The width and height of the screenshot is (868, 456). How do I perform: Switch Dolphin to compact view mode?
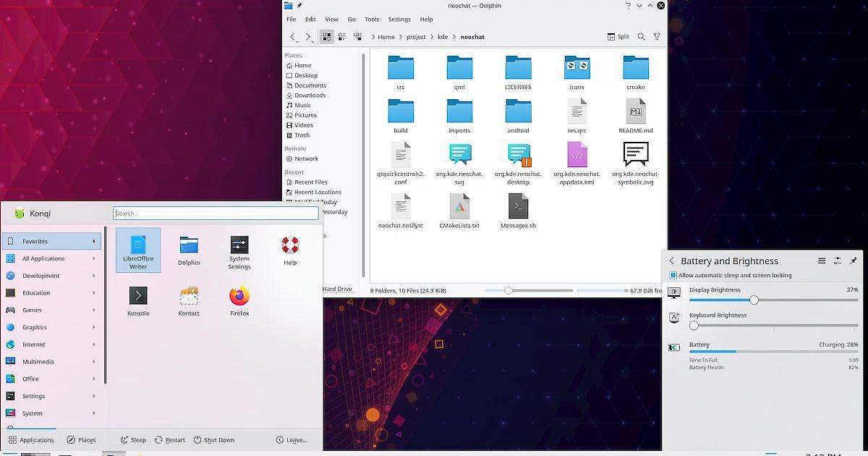(341, 36)
